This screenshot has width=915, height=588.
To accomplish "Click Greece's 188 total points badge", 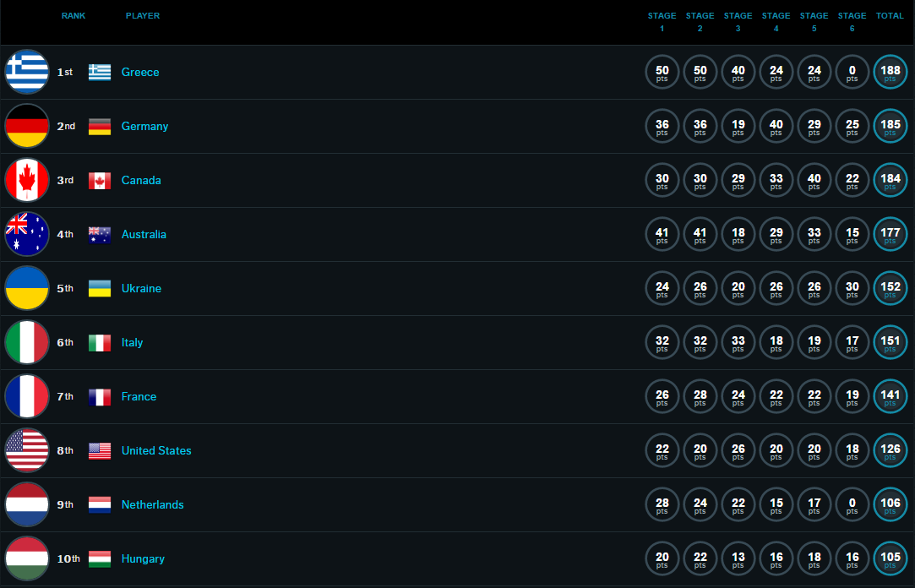I will 890,73.
